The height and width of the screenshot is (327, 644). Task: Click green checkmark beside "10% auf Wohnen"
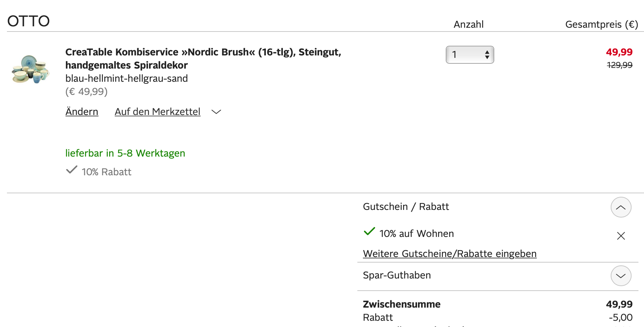(369, 231)
